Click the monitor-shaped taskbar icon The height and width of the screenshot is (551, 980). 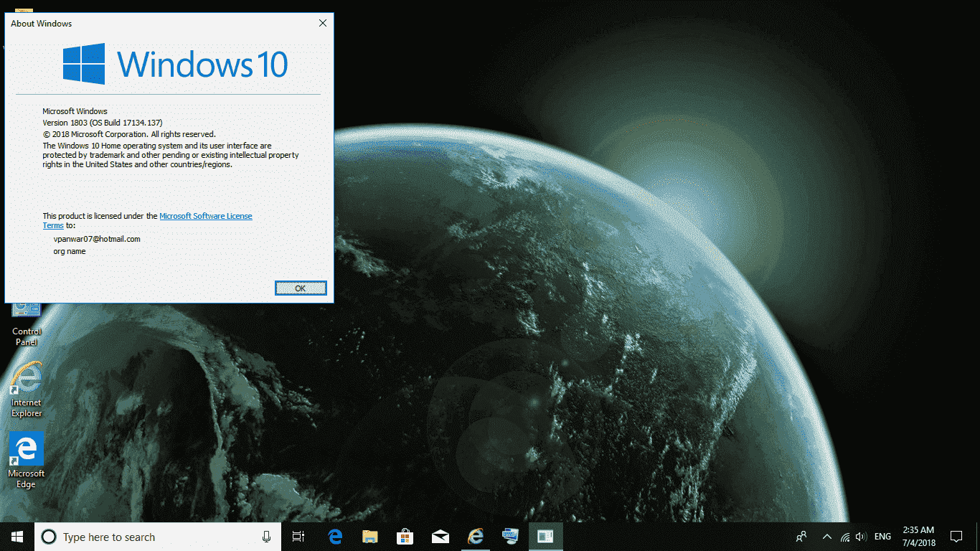click(511, 537)
